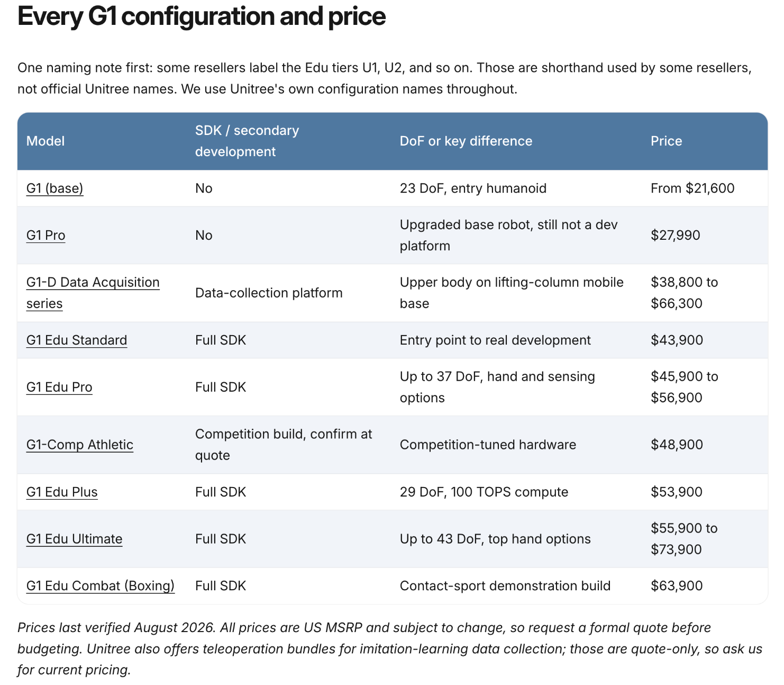784x685 pixels.
Task: Open the G1 Edu Combat (Boxing) link
Action: coord(101,586)
